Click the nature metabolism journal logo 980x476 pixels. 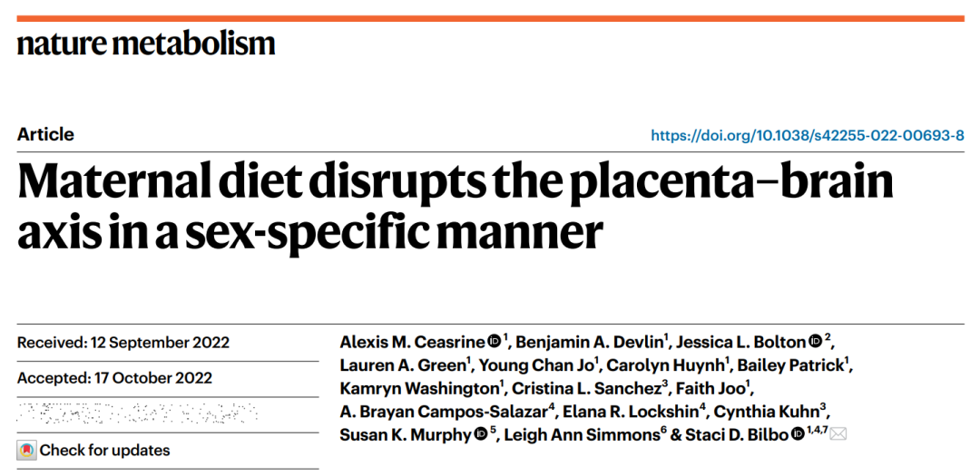tap(145, 44)
